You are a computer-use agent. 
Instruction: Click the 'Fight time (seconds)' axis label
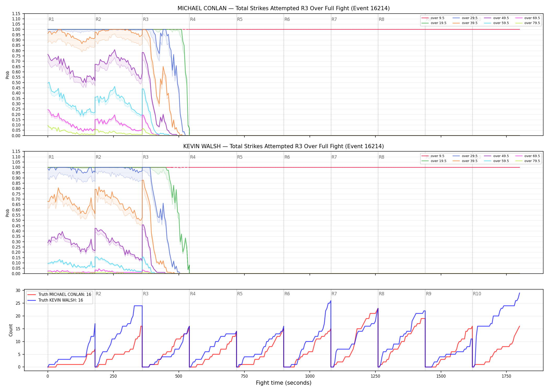point(284,383)
